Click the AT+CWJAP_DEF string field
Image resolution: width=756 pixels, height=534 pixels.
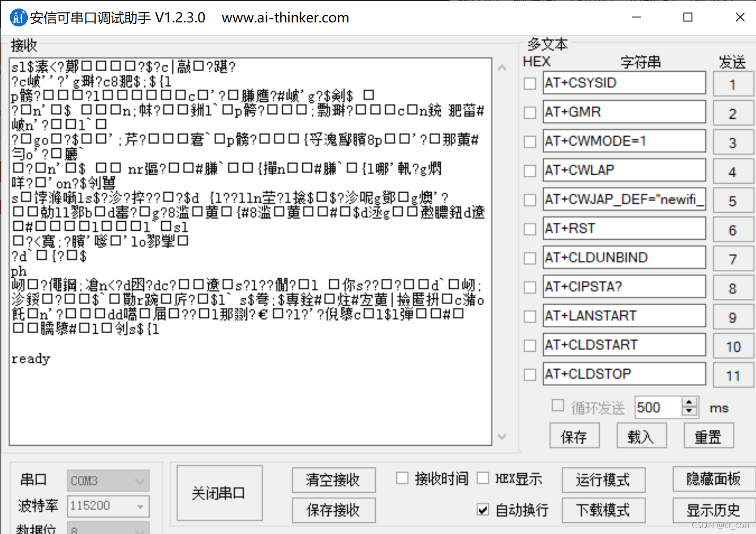click(x=624, y=199)
